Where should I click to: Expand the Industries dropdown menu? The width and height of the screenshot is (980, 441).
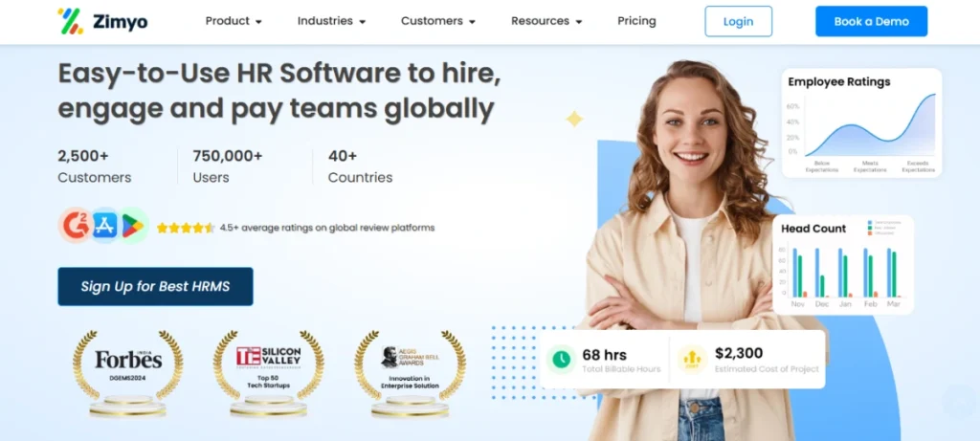click(331, 21)
